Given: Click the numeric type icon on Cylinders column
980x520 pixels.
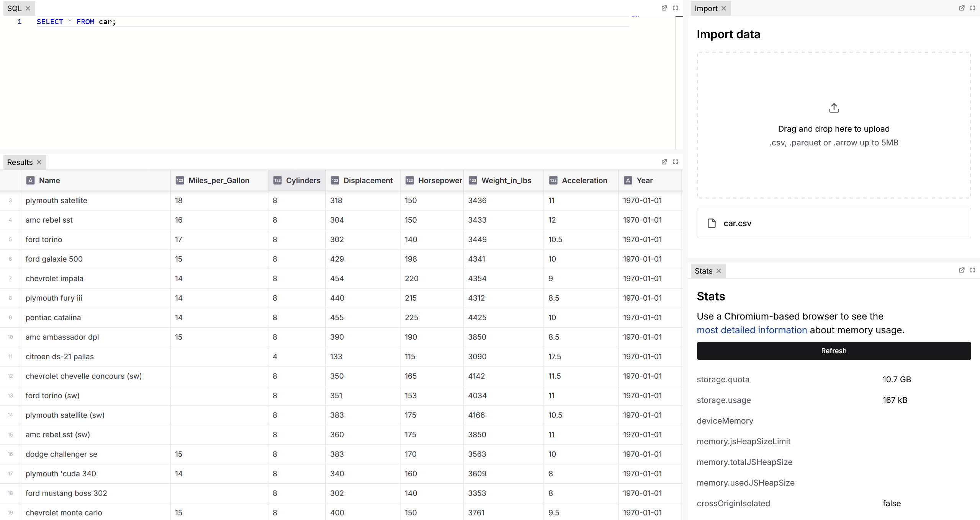Looking at the screenshot, I should pyautogui.click(x=278, y=180).
